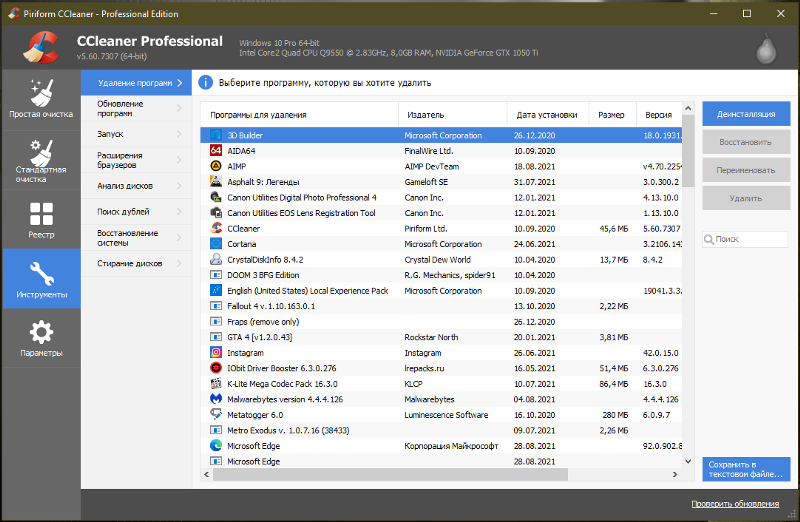Focus the Поиск search field
800x522 pixels.
(745, 239)
